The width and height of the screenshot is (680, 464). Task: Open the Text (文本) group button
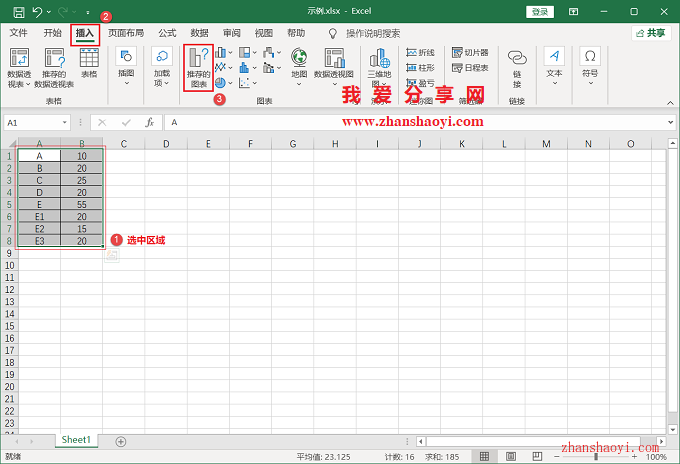(554, 66)
